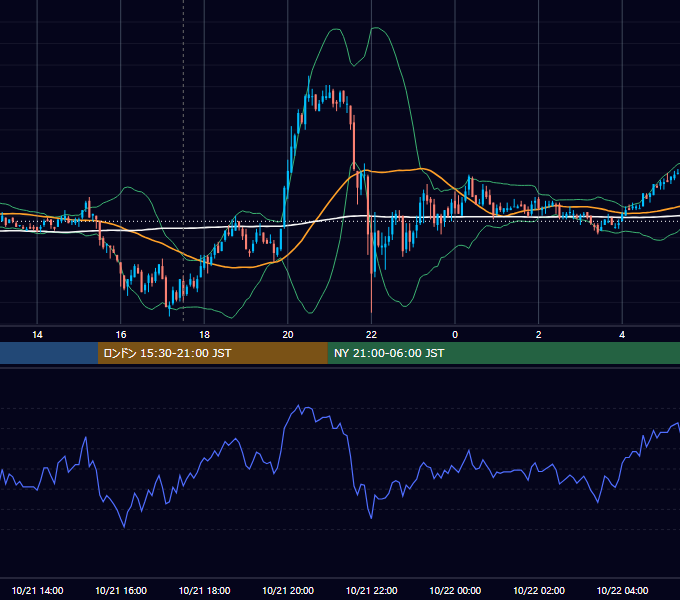Click the 10/21 14:00 date label
The height and width of the screenshot is (600, 680).
tap(37, 590)
